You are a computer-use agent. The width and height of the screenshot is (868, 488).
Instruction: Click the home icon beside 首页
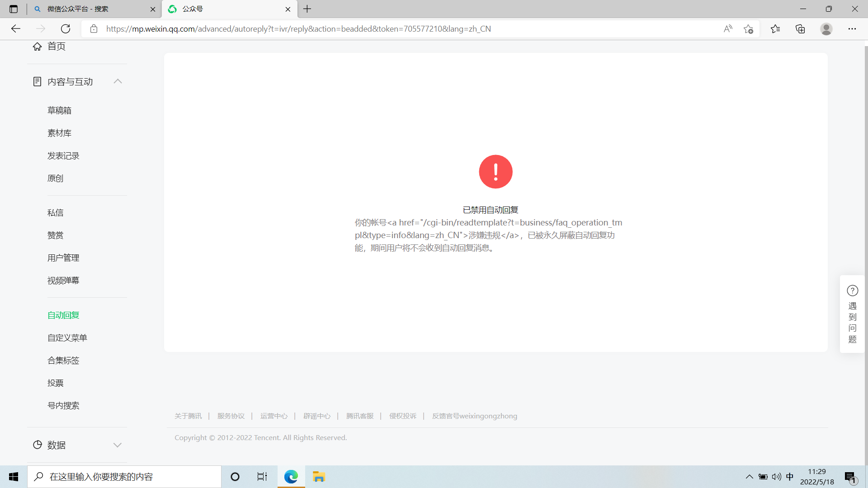click(x=37, y=46)
